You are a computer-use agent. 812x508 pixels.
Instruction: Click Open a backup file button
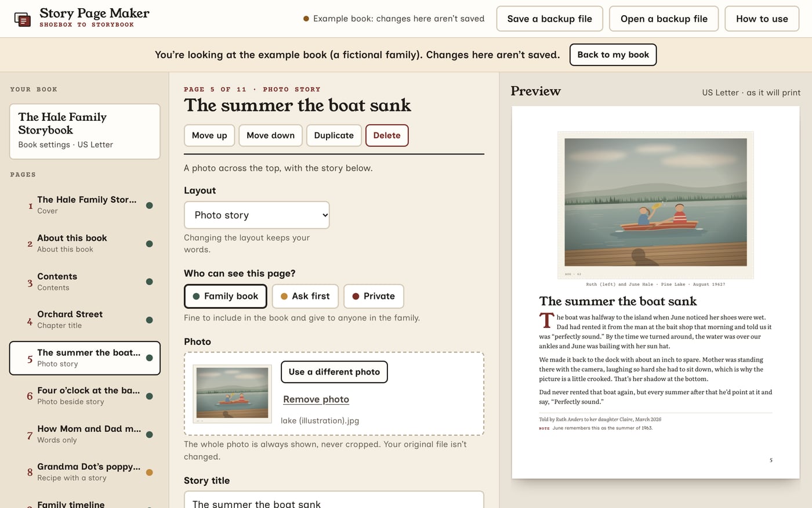pyautogui.click(x=664, y=19)
